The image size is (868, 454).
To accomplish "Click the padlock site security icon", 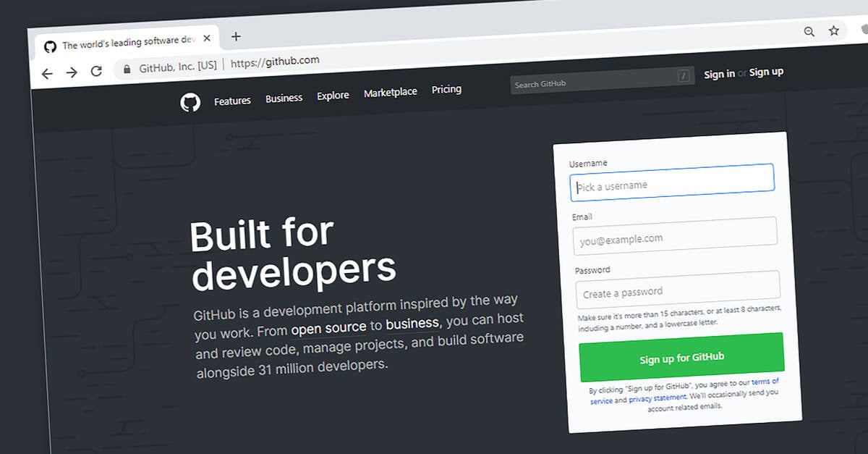I will pyautogui.click(x=127, y=69).
